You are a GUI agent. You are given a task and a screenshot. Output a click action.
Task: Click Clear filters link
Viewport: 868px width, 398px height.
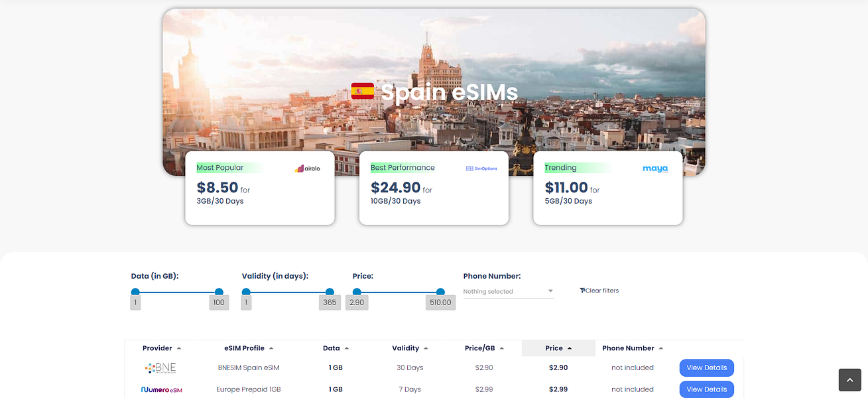click(x=601, y=291)
